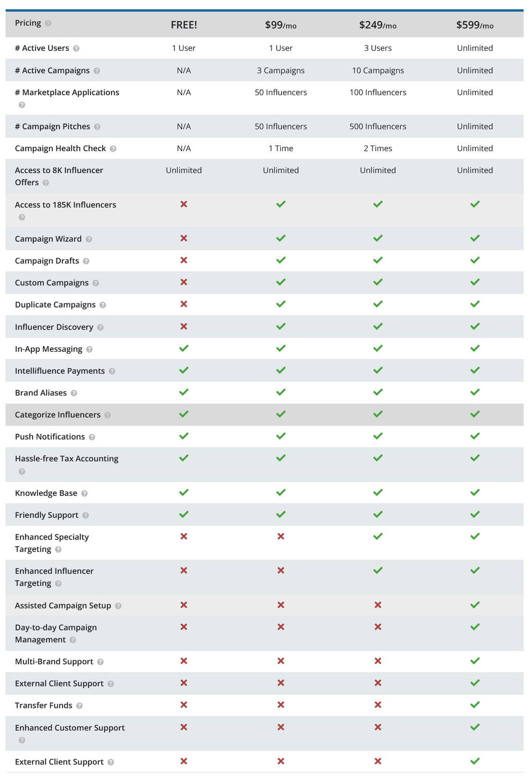Show help for Influencer Discovery
Image resolution: width=532 pixels, height=780 pixels.
click(x=100, y=327)
